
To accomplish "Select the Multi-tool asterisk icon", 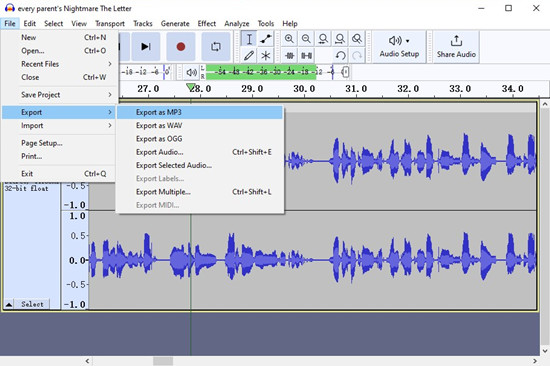I will click(266, 55).
